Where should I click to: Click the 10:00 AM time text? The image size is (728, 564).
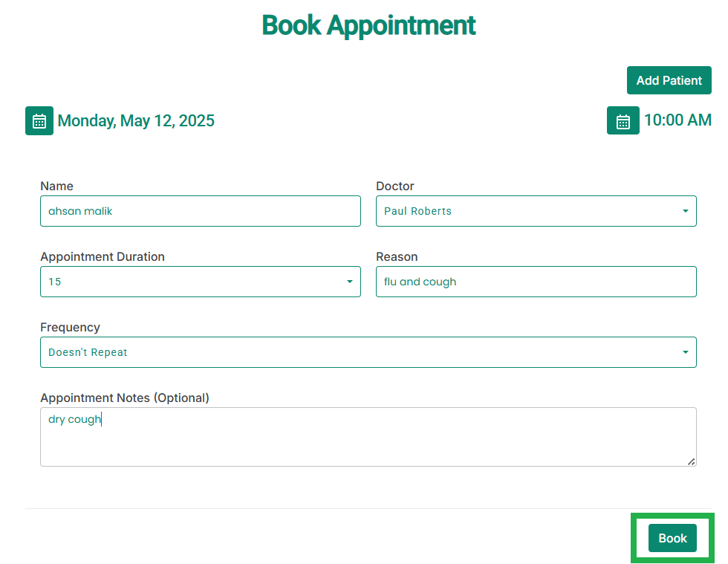pos(677,120)
